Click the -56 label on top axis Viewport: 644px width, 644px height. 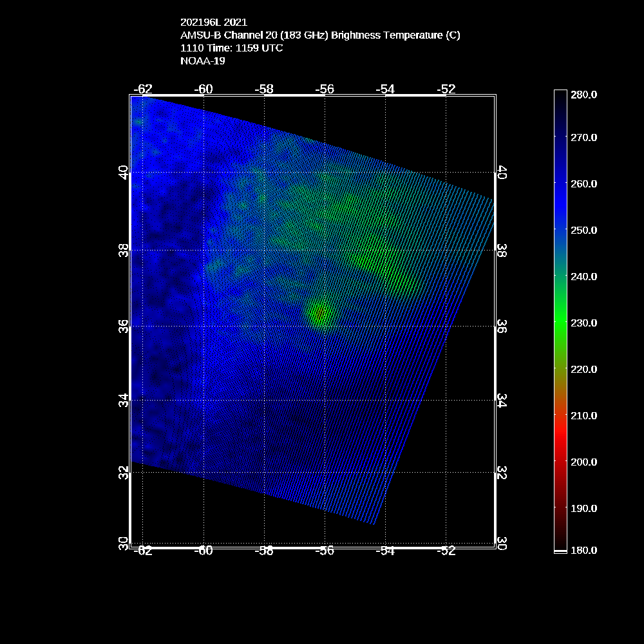tap(325, 89)
